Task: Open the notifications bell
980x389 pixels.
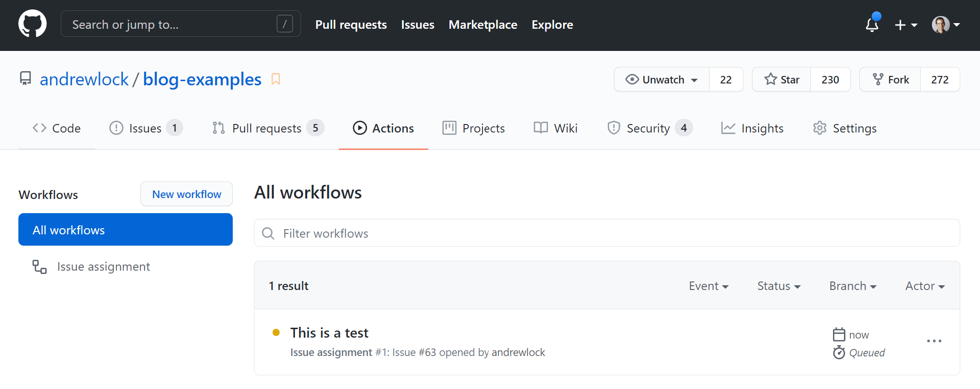Action: 872,24
